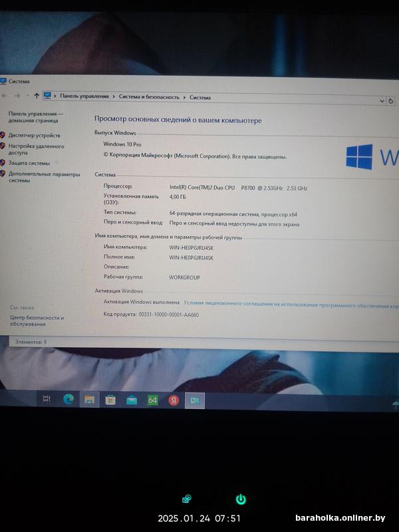
Task: Open Microsoft Edge from the taskbar
Action: [x=68, y=399]
